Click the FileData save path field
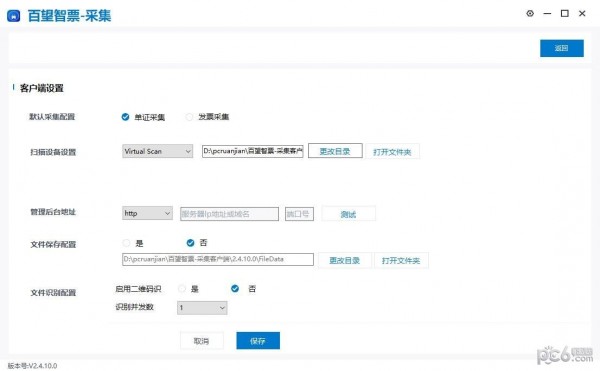 tap(218, 259)
